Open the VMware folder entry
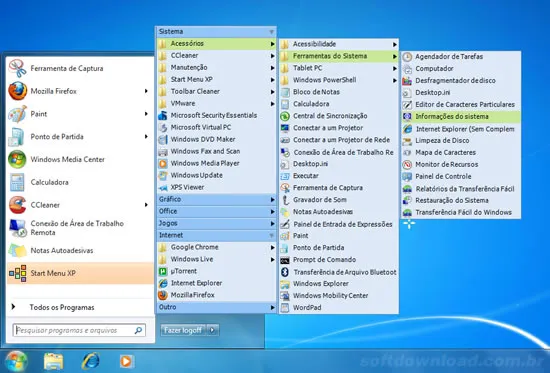This screenshot has width=550, height=373. pyautogui.click(x=216, y=104)
